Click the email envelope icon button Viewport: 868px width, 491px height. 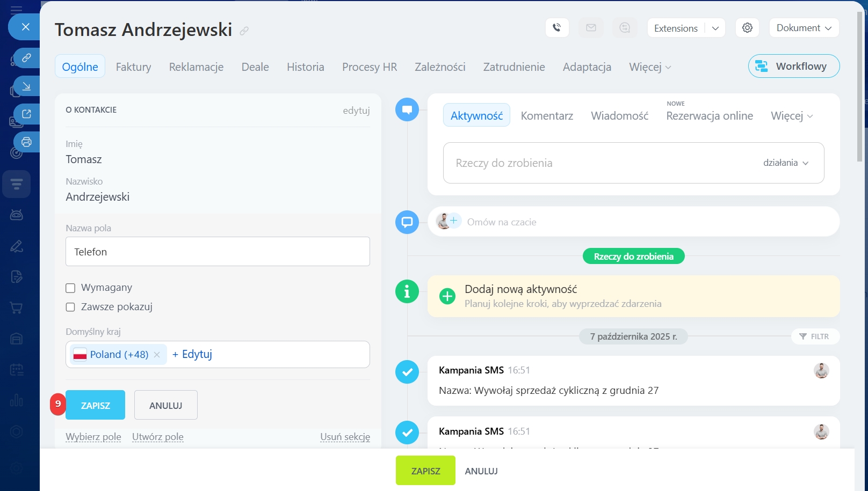[x=591, y=28]
